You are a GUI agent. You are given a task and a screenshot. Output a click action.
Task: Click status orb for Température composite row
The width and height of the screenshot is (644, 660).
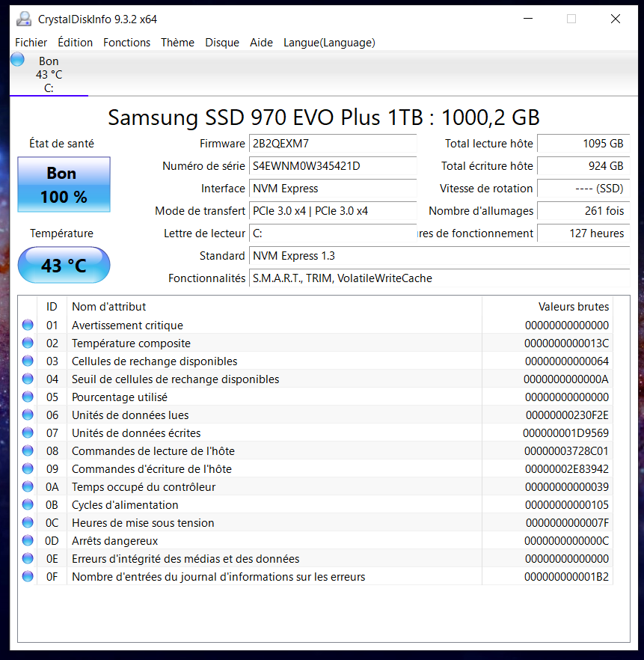coord(28,343)
